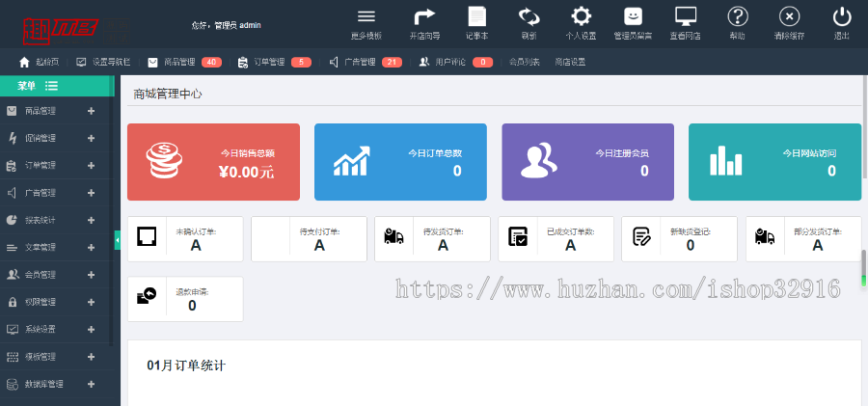Image resolution: width=868 pixels, height=406 pixels.
Task: Click the 刷新 refresh icon
Action: click(529, 16)
